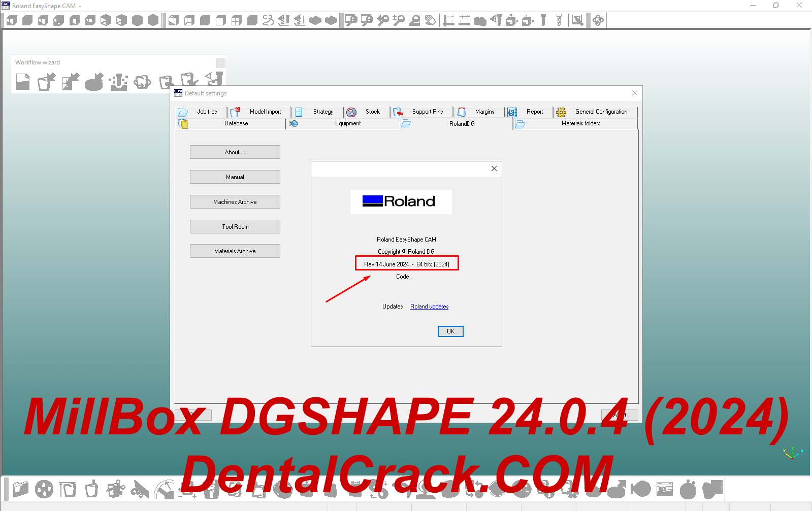Click the zoom previous magnifier with arrow
Image resolution: width=812 pixels, height=511 pixels.
[382, 20]
